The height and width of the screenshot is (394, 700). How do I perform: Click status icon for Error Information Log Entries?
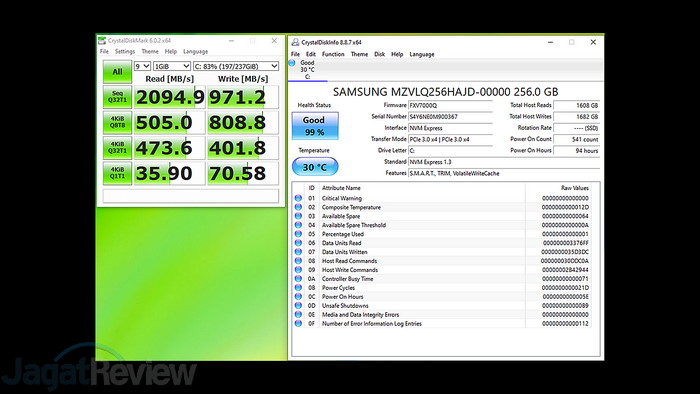pyautogui.click(x=298, y=323)
